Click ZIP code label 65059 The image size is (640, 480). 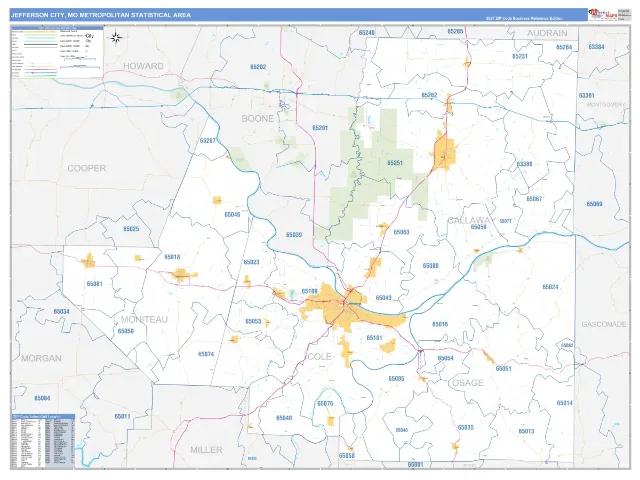478,227
